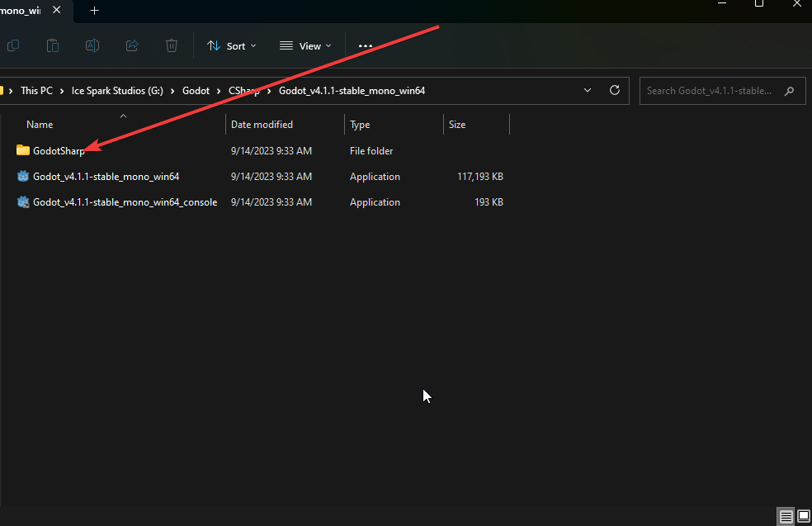The width and height of the screenshot is (812, 526).
Task: Switch to Details view layout button
Action: point(786,516)
